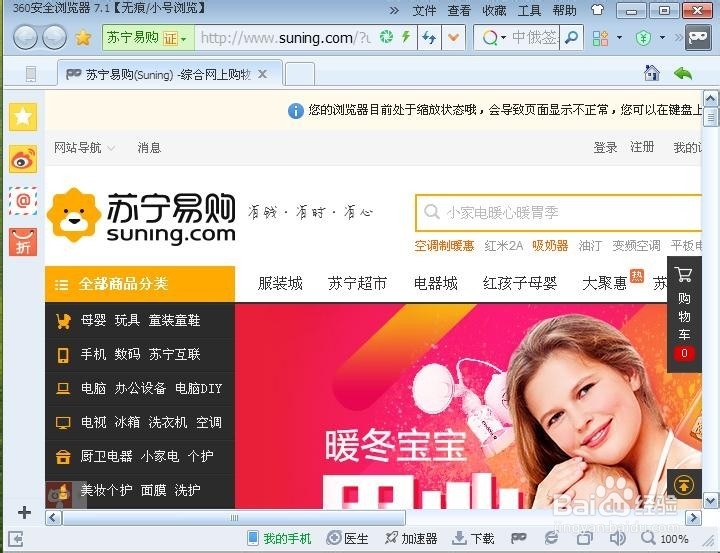The height and width of the screenshot is (553, 720).
Task: Go back with the browser back arrow
Action: [25, 38]
